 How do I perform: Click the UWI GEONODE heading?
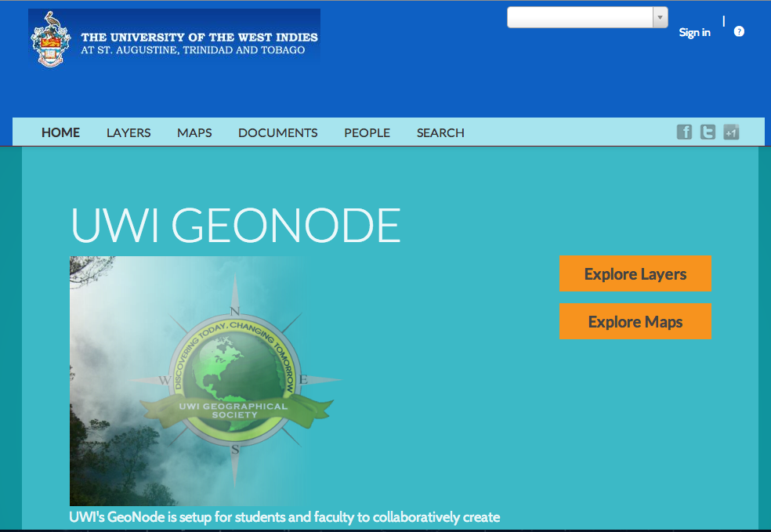[x=236, y=225]
